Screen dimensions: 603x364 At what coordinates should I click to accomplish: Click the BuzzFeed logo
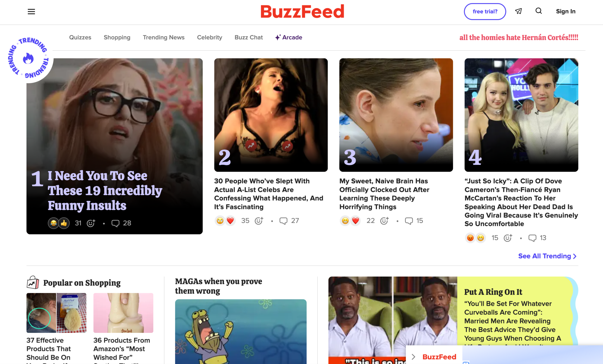coord(302,12)
